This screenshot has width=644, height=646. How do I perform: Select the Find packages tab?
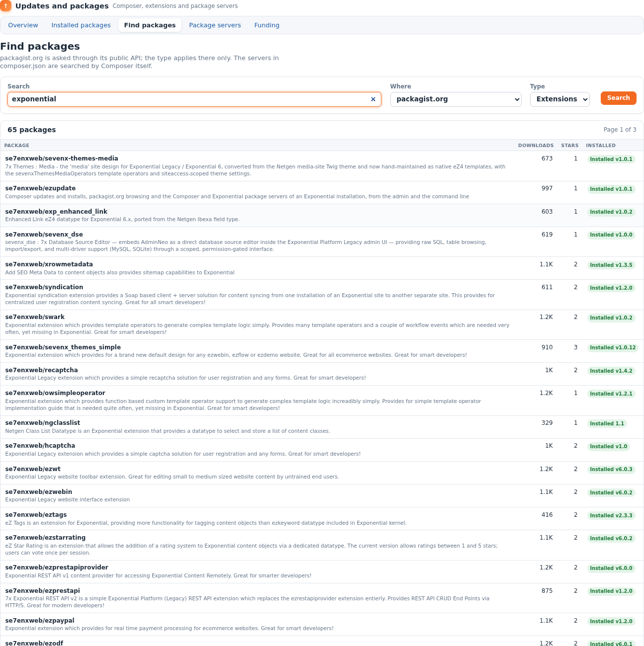(x=150, y=25)
